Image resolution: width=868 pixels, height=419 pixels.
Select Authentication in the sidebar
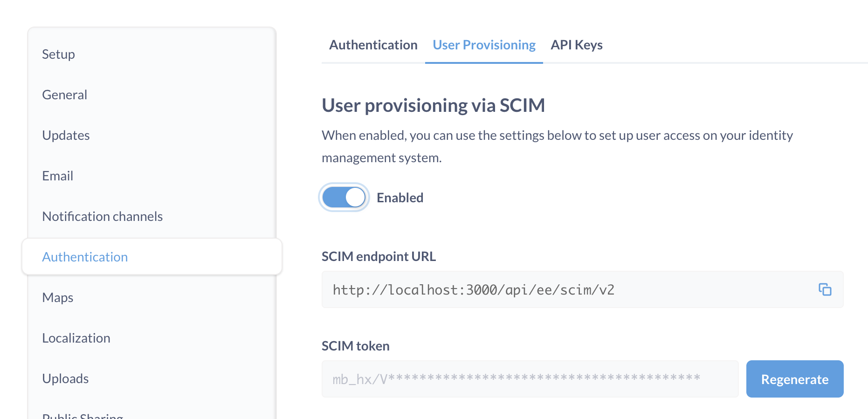pyautogui.click(x=85, y=257)
